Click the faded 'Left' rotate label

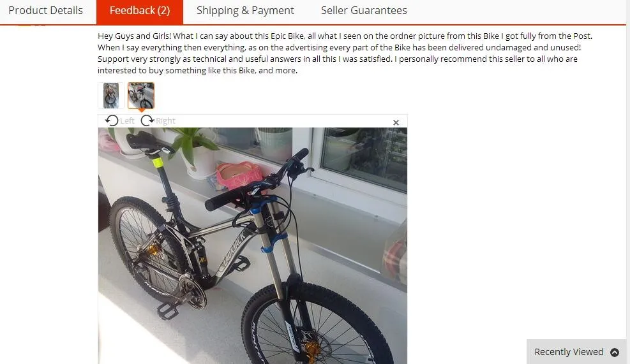127,120
